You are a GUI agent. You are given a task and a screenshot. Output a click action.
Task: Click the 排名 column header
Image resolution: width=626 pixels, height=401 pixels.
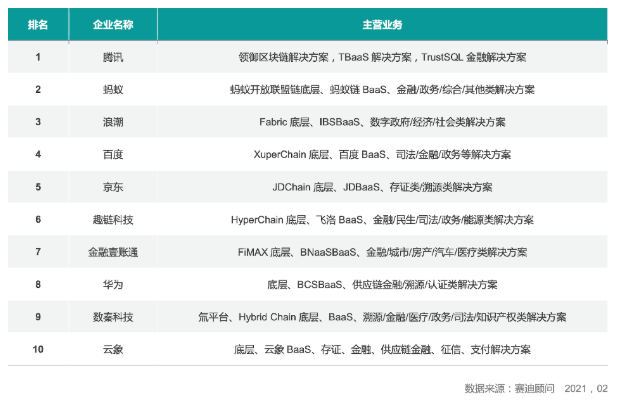[38, 25]
